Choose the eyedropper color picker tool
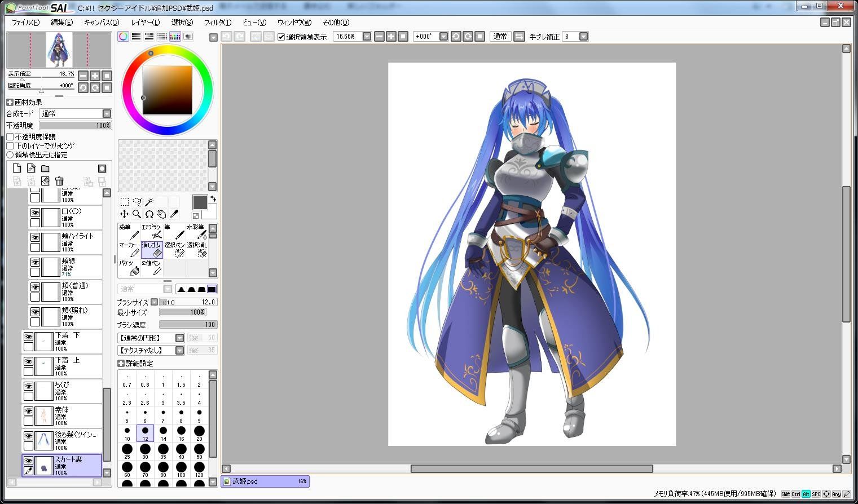The height and width of the screenshot is (504, 858). [x=174, y=214]
